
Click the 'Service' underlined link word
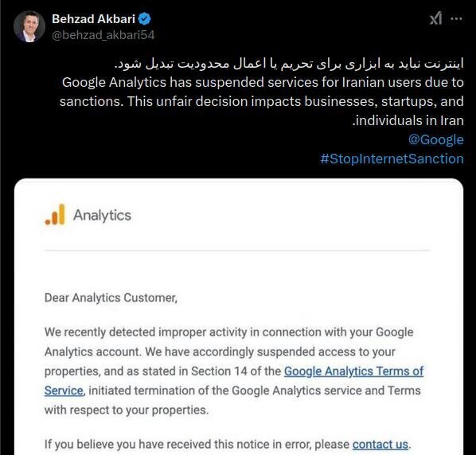[x=64, y=390]
